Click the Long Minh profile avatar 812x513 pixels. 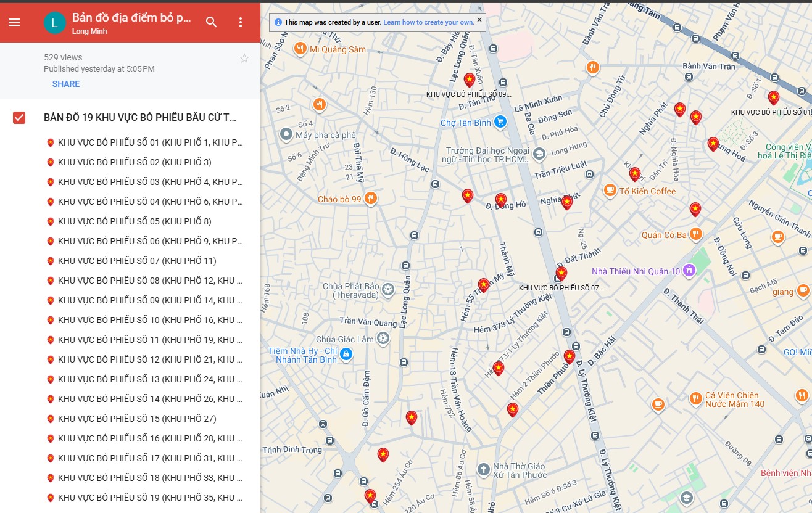(54, 23)
